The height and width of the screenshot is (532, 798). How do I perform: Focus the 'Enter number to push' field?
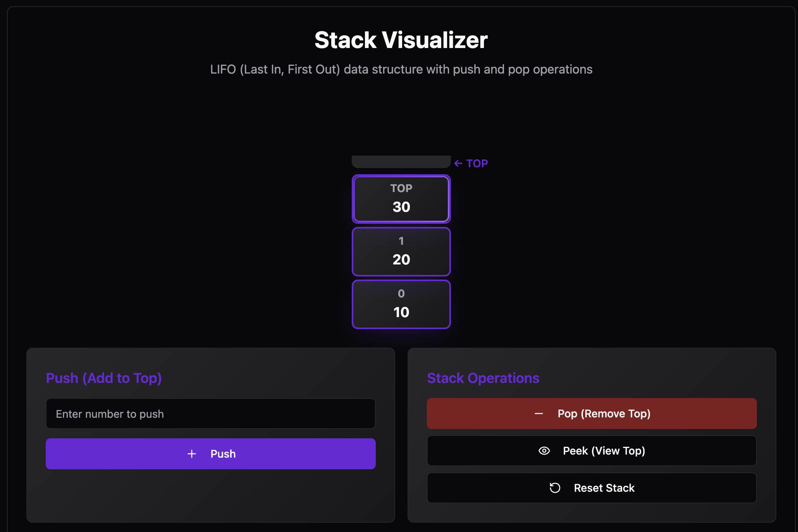[x=210, y=414]
